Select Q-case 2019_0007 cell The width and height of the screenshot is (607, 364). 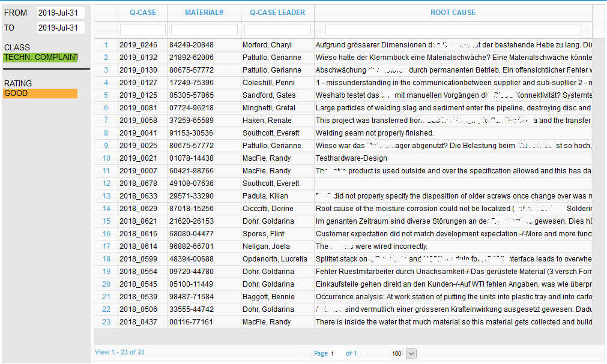click(143, 170)
